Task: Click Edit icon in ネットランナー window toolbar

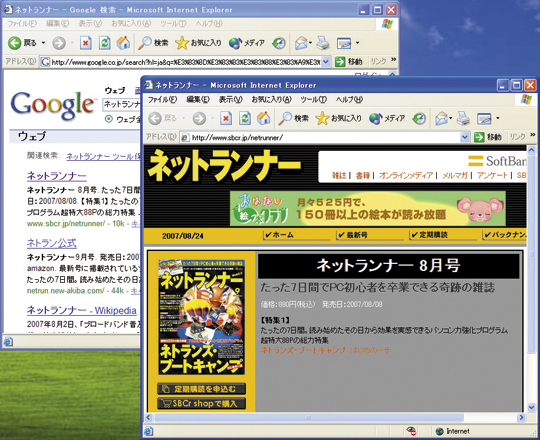Action: coord(484,118)
